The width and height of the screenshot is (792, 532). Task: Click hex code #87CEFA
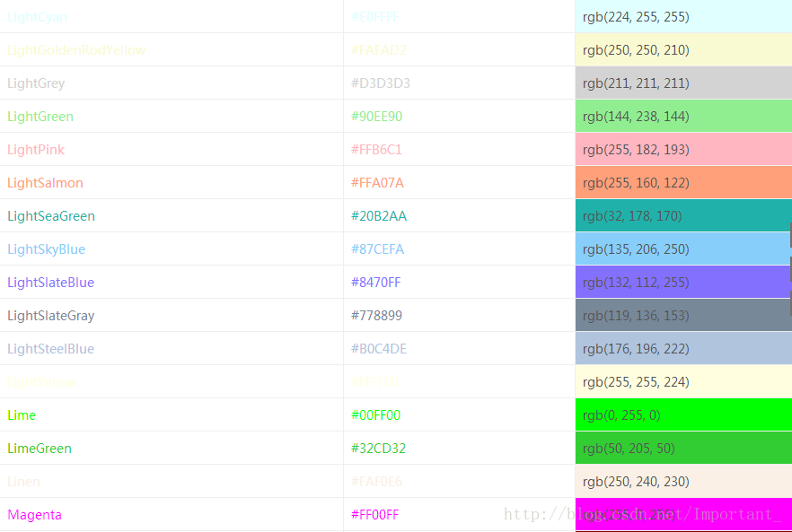pos(377,249)
